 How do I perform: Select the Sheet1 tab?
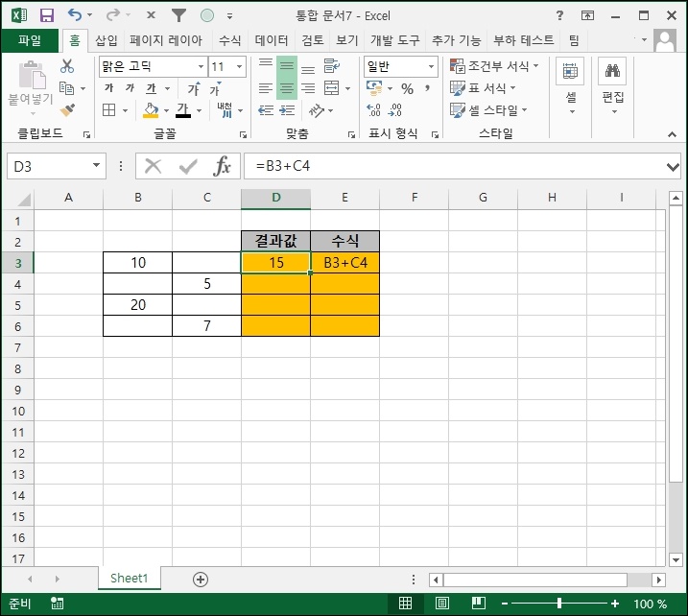[129, 579]
